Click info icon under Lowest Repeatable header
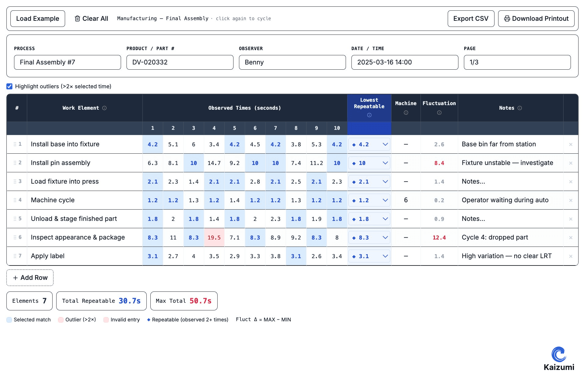Image resolution: width=588 pixels, height=388 pixels. click(x=369, y=115)
